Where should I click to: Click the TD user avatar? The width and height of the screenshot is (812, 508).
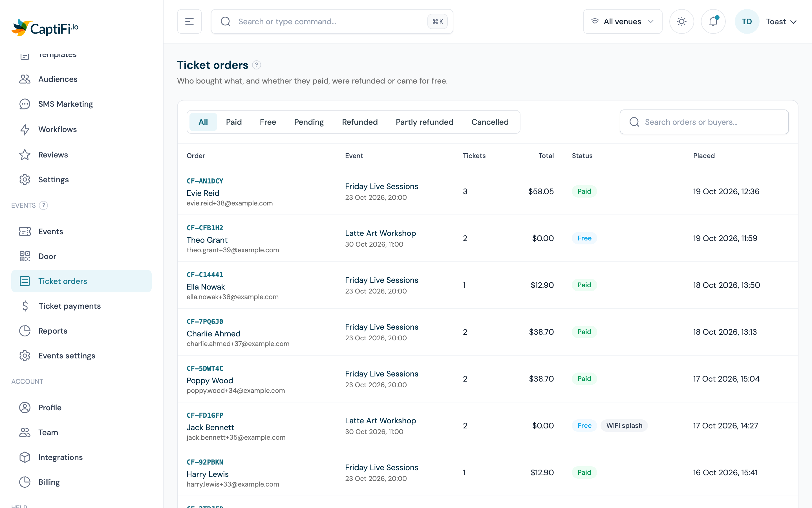pos(747,21)
